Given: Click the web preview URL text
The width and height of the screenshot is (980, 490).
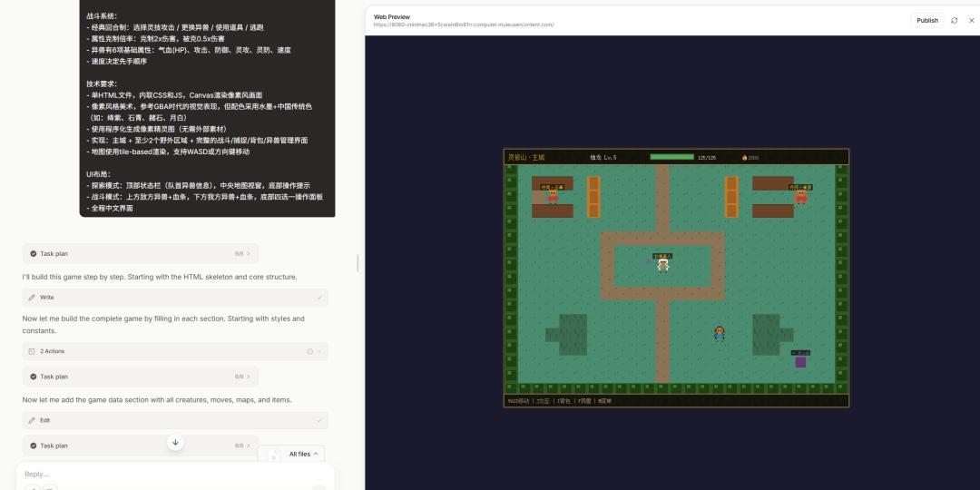Looking at the screenshot, I should tap(463, 25).
